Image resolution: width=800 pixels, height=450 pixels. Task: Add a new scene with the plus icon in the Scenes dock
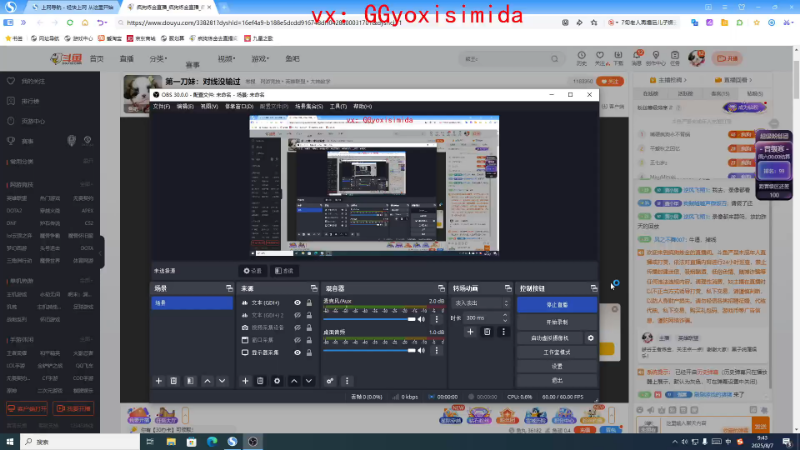pos(159,381)
